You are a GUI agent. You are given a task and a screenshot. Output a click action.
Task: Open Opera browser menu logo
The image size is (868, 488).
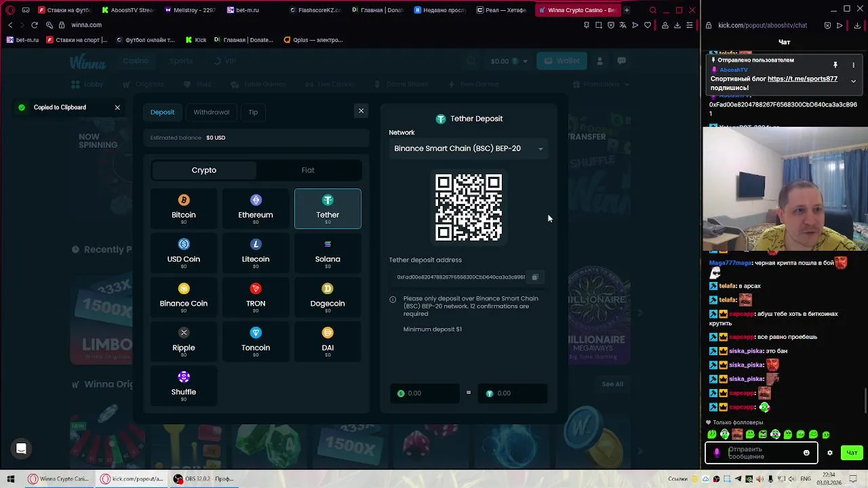tap(9, 10)
